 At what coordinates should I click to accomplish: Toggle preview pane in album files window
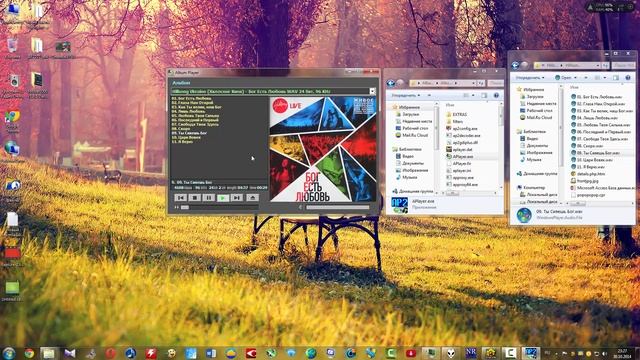pos(616,78)
